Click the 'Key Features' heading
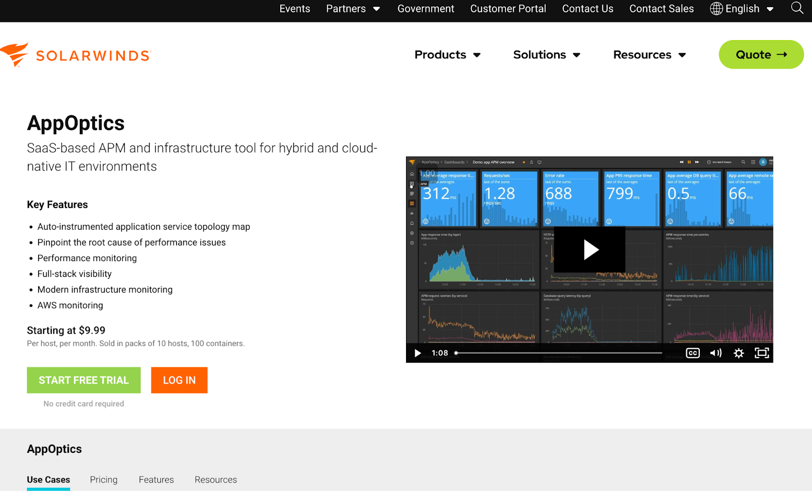This screenshot has width=812, height=504. point(57,205)
